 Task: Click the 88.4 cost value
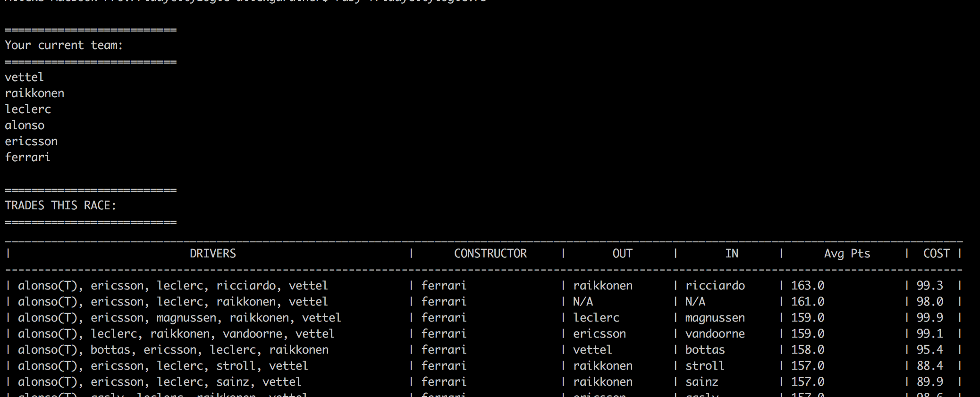point(930,366)
